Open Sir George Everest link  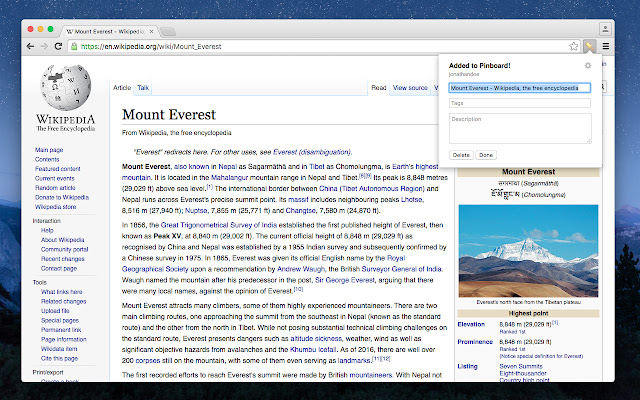[344, 280]
